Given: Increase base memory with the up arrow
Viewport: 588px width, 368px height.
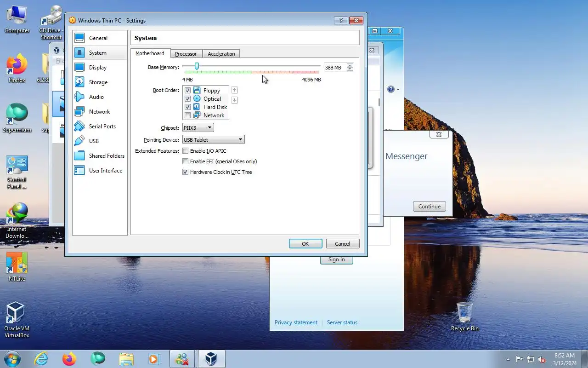Looking at the screenshot, I should pyautogui.click(x=350, y=65).
